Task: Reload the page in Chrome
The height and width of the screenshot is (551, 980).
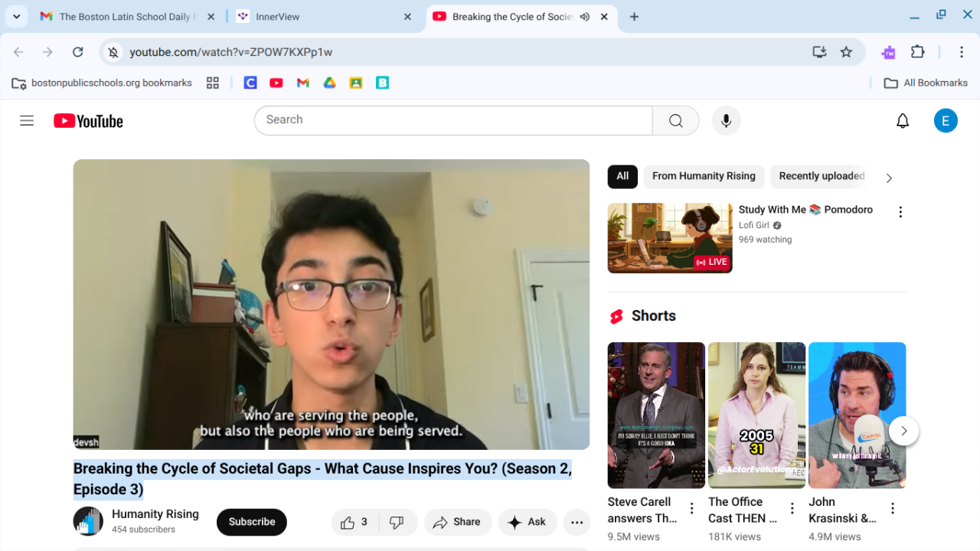Action: point(77,52)
